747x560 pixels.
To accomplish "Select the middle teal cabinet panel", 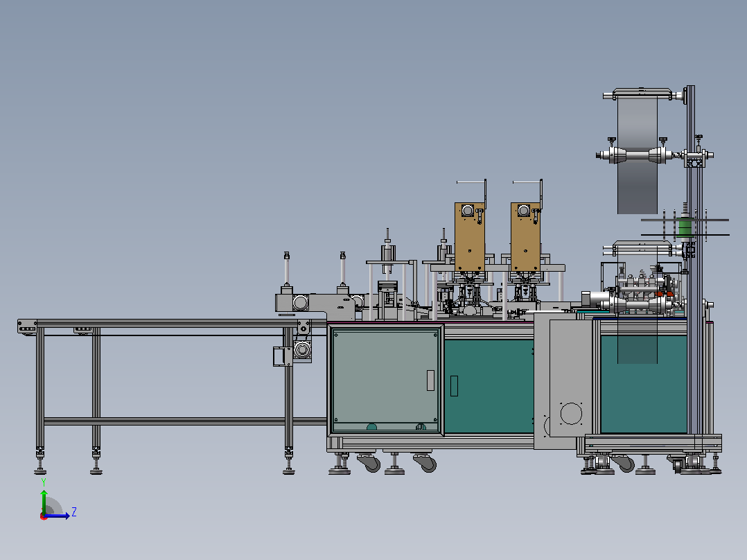I will (x=489, y=386).
